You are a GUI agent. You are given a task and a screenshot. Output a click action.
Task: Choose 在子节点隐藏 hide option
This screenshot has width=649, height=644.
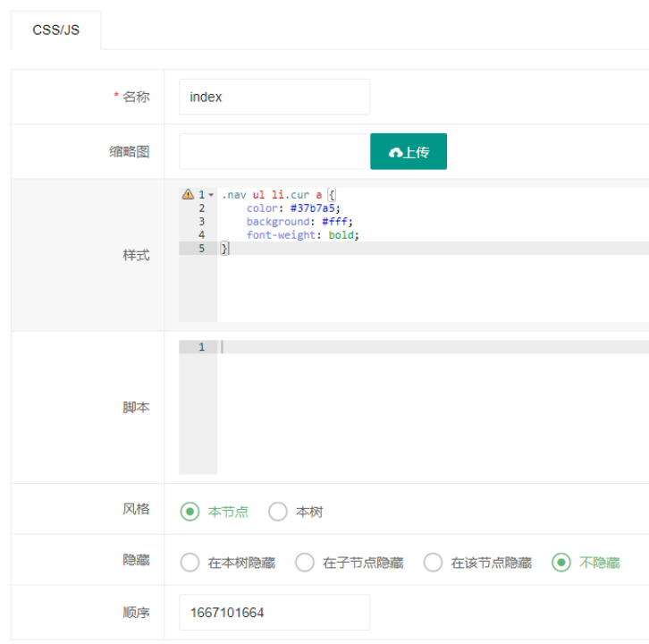pos(305,563)
